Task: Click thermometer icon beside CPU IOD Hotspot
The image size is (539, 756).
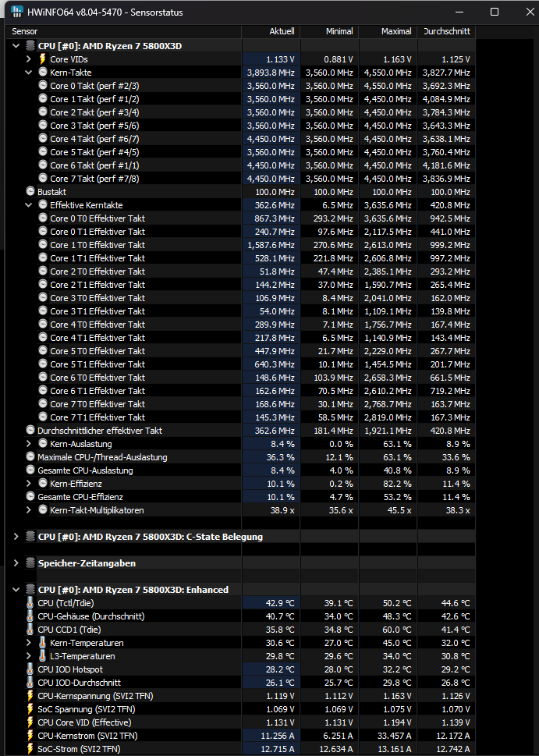Action: (x=30, y=669)
